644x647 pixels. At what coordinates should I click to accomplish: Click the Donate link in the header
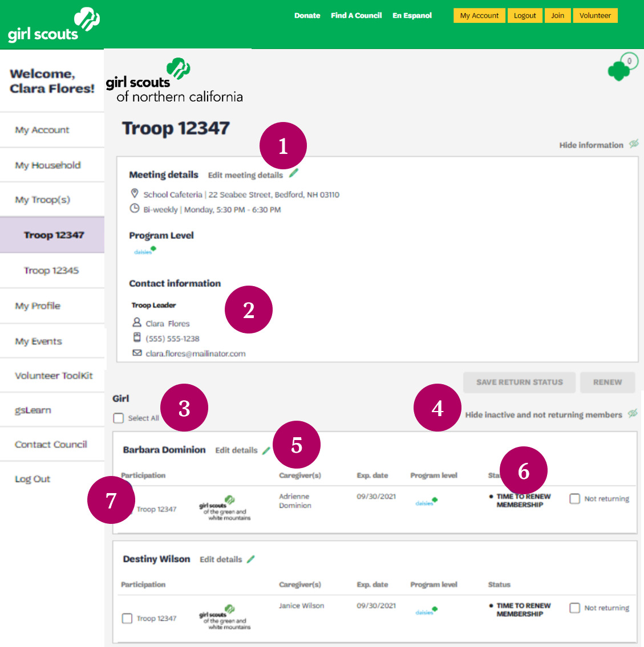point(307,16)
